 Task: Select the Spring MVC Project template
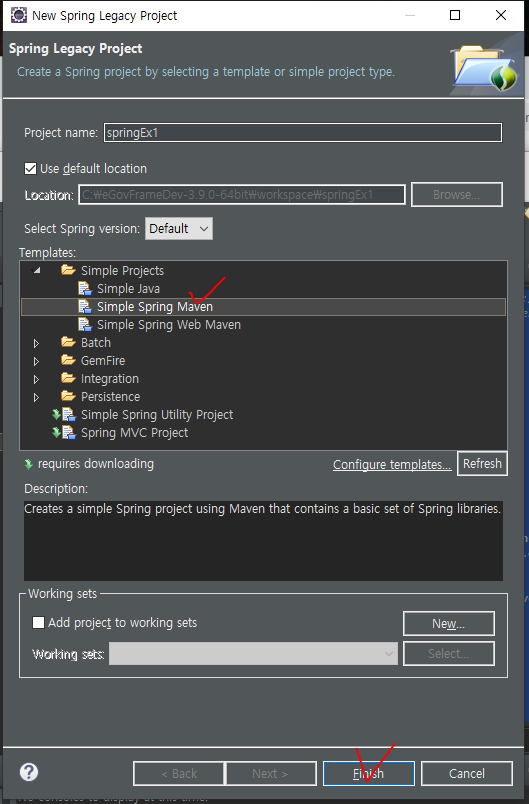134,432
